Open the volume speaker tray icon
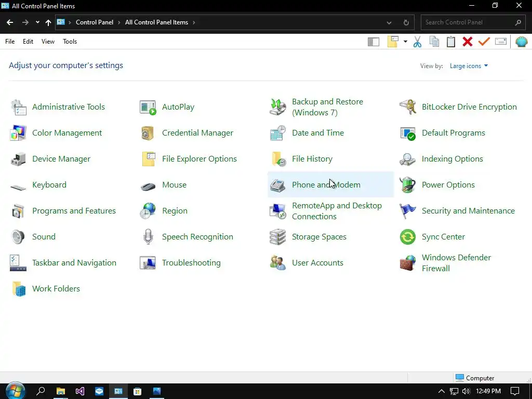532x399 pixels. click(466, 391)
